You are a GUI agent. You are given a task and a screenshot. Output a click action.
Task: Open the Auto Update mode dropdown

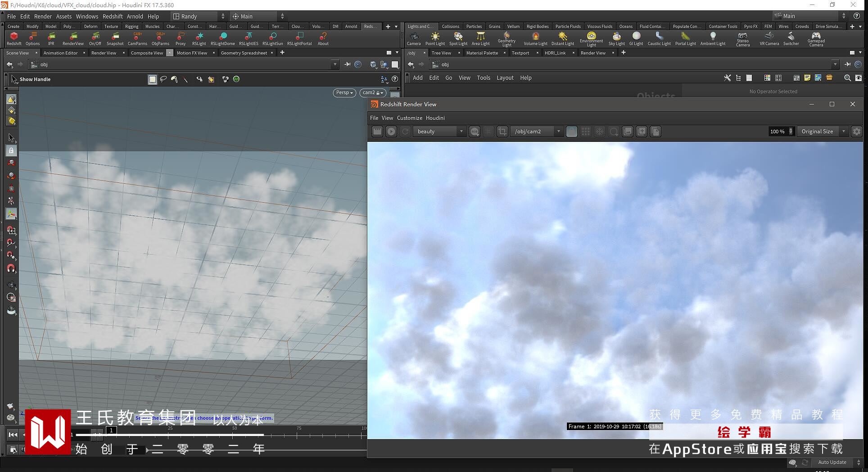click(838, 463)
